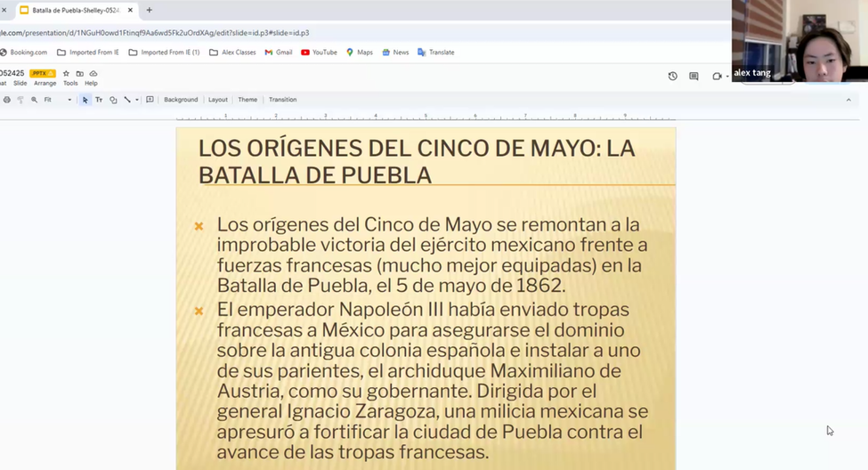The image size is (868, 470).
Task: Open the comments history icon
Action: [x=694, y=77]
